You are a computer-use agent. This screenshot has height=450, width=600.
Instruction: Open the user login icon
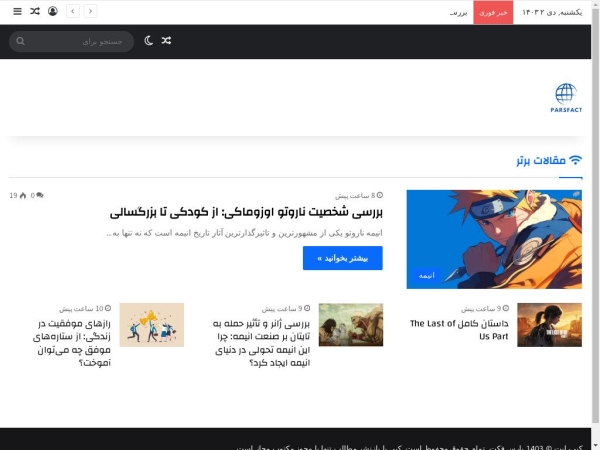[x=53, y=11]
